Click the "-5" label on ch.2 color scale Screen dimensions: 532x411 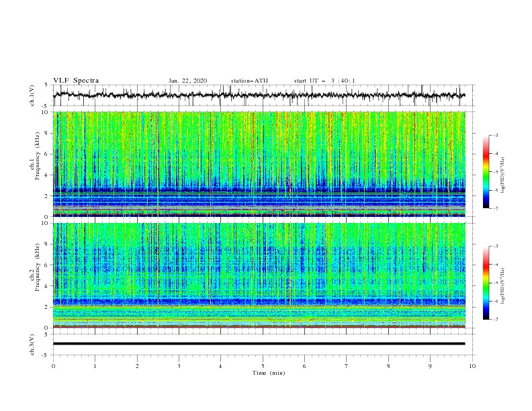pyautogui.click(x=495, y=283)
